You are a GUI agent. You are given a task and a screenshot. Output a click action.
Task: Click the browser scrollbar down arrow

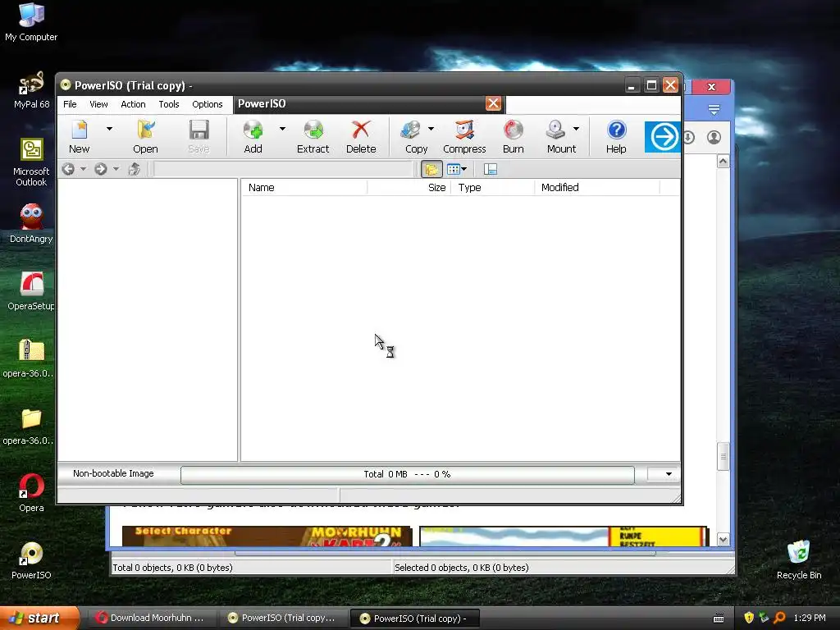[723, 540]
